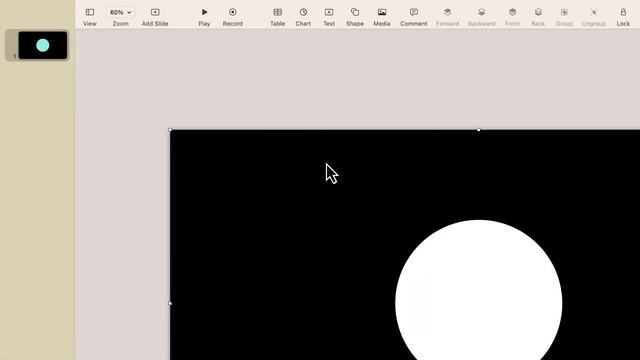640x360 pixels.
Task: Open the Shape picker
Action: pos(355,17)
